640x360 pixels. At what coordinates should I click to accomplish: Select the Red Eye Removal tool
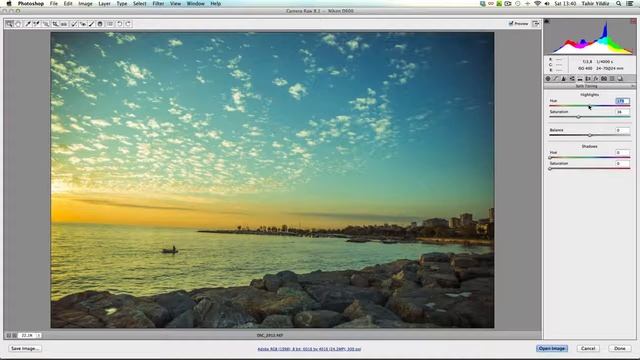pos(83,24)
